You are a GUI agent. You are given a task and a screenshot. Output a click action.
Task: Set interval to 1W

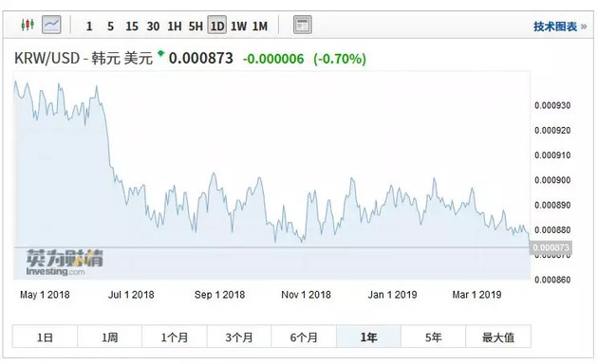(239, 26)
